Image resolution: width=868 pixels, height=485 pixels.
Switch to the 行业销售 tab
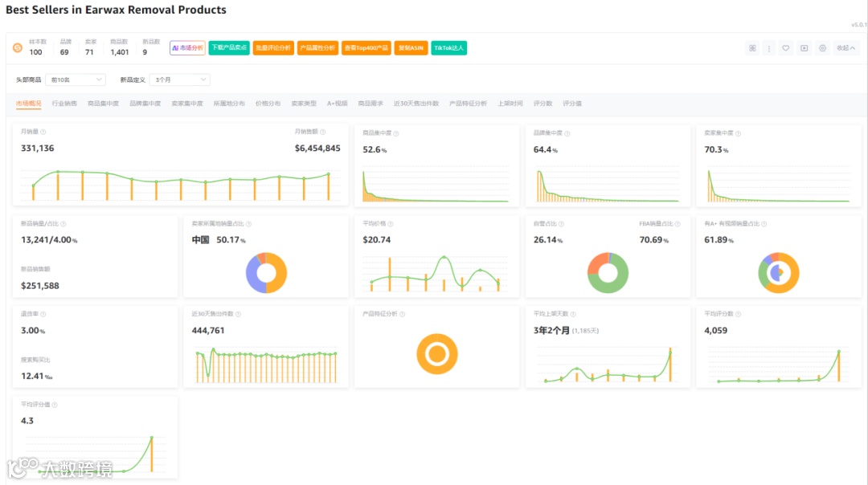coord(64,104)
